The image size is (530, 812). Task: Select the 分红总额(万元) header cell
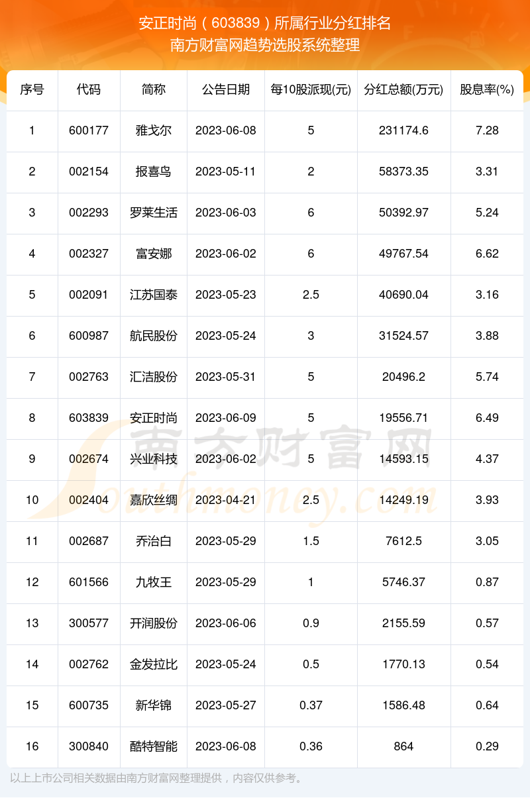403,89
